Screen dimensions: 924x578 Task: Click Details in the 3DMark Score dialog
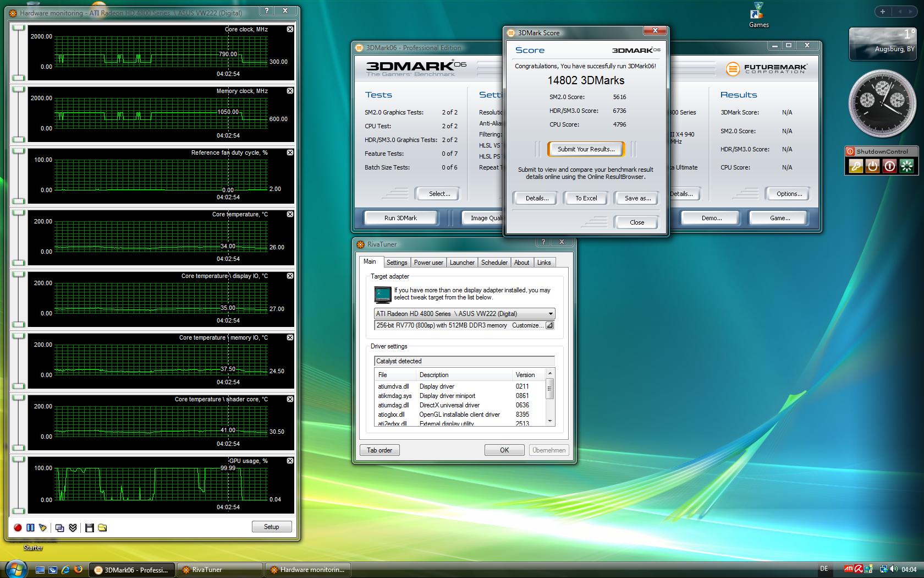pos(537,198)
